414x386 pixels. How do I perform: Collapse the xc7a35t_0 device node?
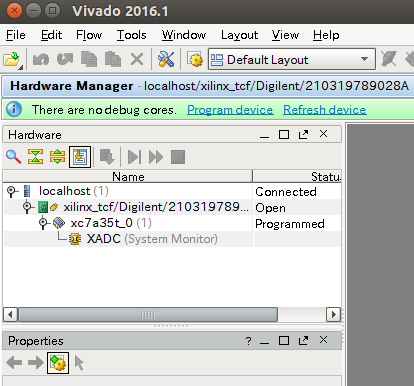click(x=44, y=223)
